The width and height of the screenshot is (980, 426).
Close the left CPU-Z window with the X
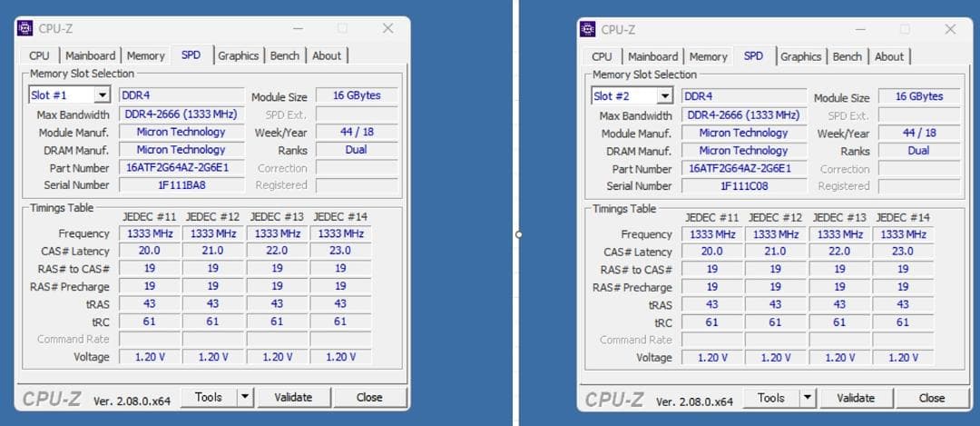pyautogui.click(x=388, y=28)
